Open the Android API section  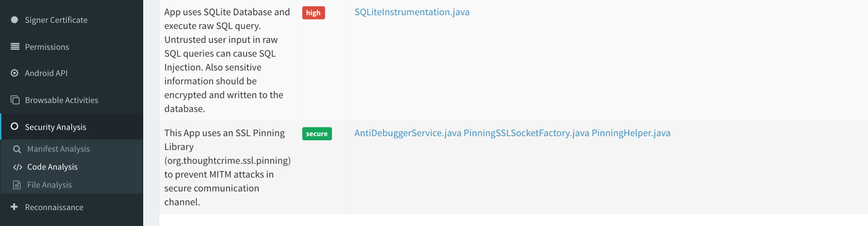[x=46, y=73]
